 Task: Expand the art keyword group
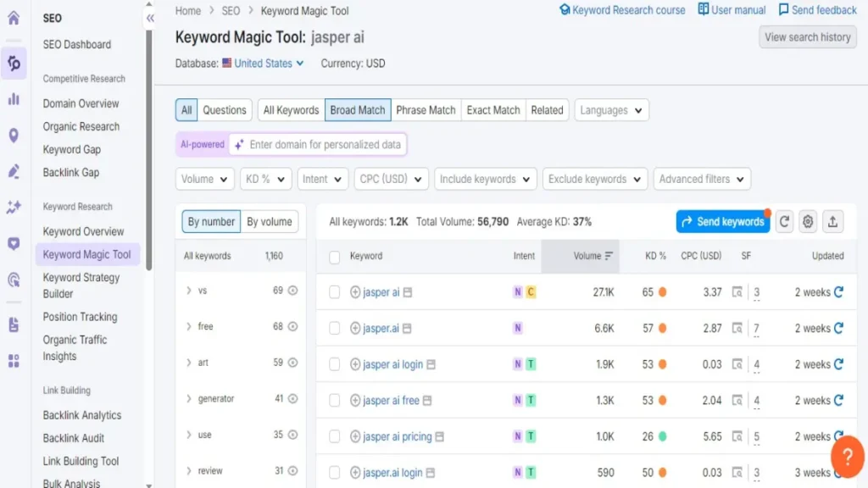click(x=189, y=363)
